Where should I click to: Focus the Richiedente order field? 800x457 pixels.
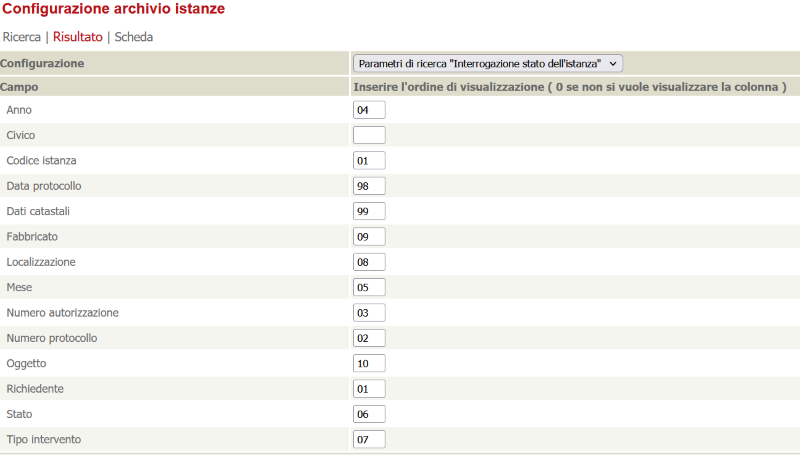click(369, 389)
